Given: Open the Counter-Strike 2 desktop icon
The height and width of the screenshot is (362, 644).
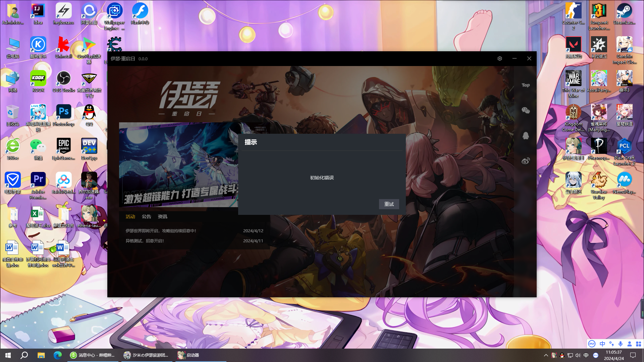Looking at the screenshot, I should 573,17.
